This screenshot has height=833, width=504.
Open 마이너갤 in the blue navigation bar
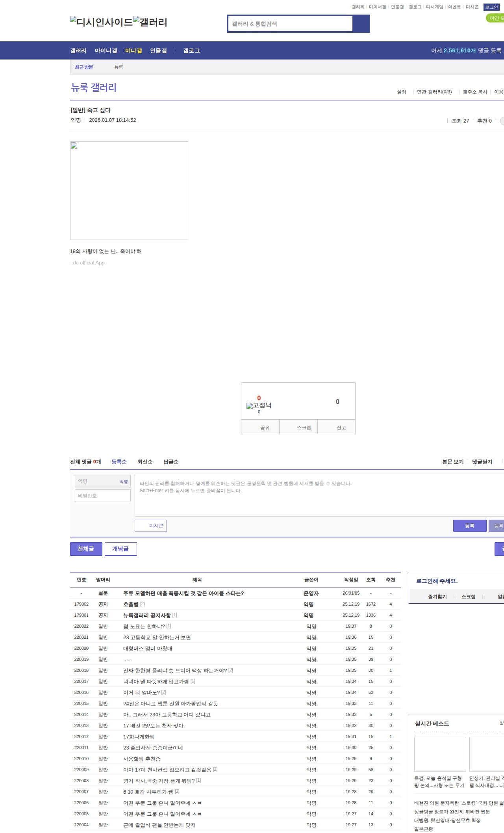tap(106, 51)
